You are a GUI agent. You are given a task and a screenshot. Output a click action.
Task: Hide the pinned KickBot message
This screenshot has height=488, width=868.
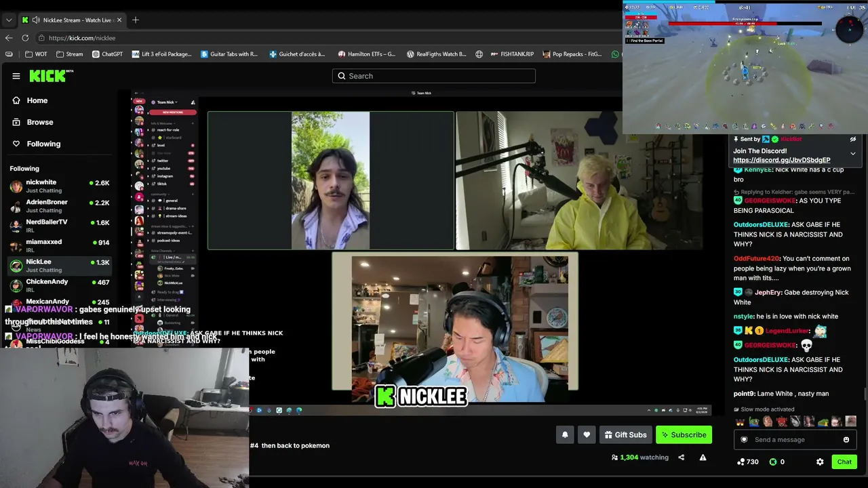[x=853, y=140]
